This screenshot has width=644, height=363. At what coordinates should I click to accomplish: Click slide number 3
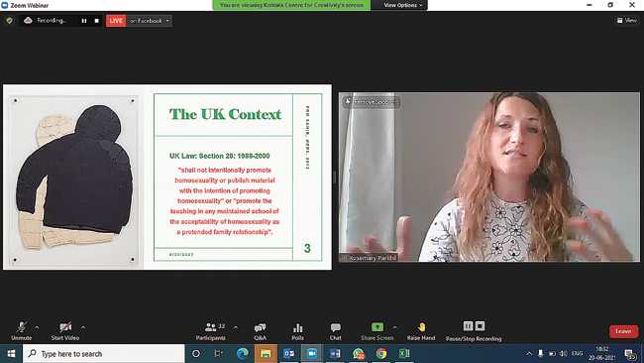[x=307, y=248]
